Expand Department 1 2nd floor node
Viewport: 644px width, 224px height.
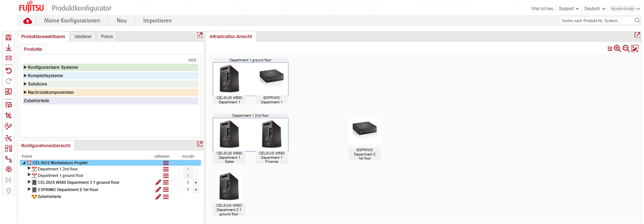click(x=29, y=169)
